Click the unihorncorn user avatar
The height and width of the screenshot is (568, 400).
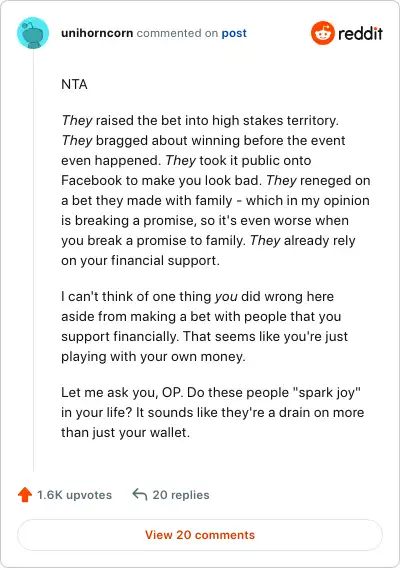33,33
